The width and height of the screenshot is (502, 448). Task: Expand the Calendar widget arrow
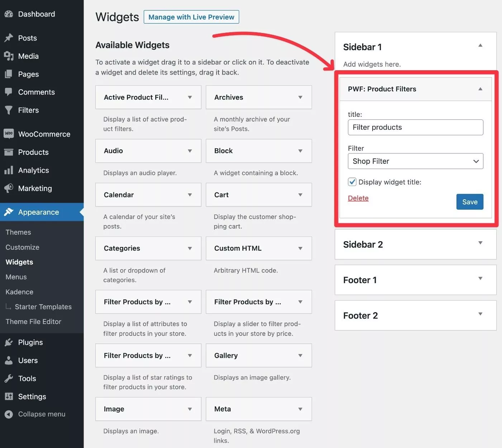190,195
